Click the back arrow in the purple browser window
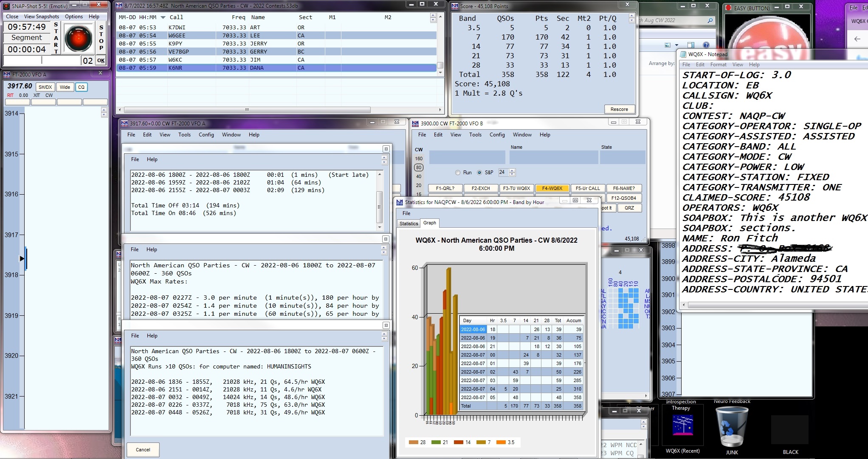Viewport: 868px width, 459px height. pyautogui.click(x=857, y=39)
